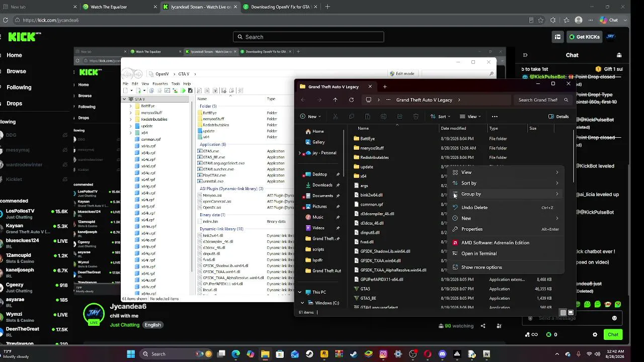Viewport: 644px width, 362px height.
Task: Toggle the Details pane in File Explorer
Action: click(x=558, y=117)
